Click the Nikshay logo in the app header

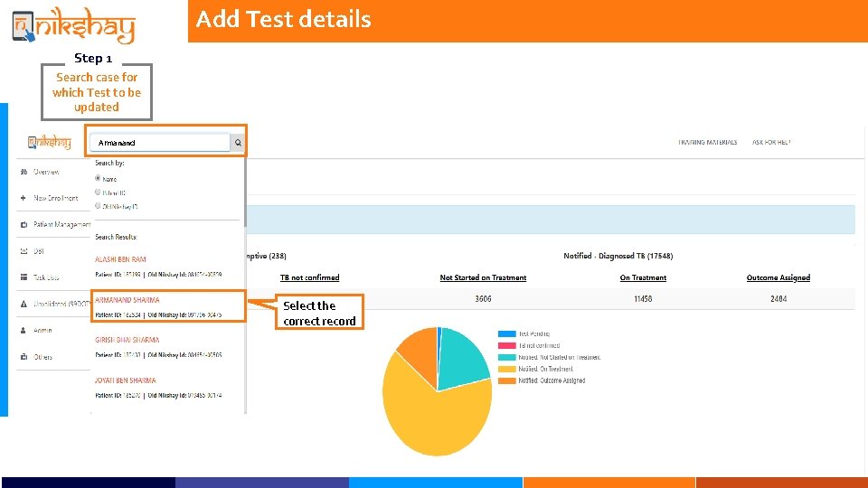point(50,142)
